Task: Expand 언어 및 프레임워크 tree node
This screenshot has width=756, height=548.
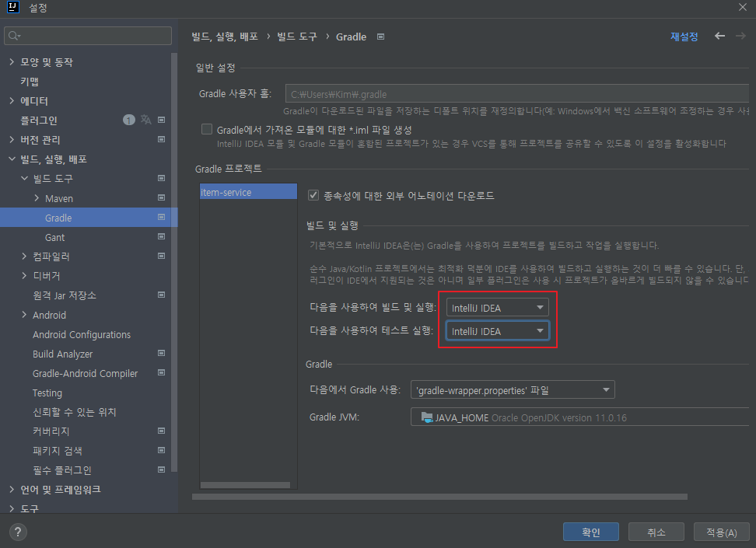Action: tap(12, 489)
